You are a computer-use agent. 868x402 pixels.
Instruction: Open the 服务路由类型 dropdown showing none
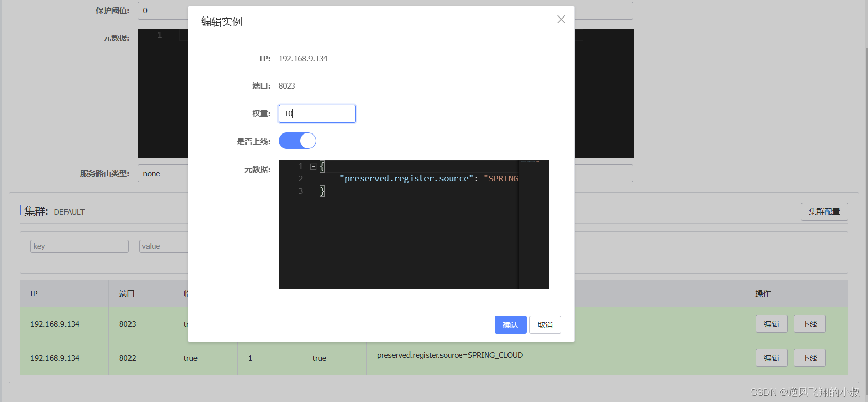pyautogui.click(x=162, y=174)
